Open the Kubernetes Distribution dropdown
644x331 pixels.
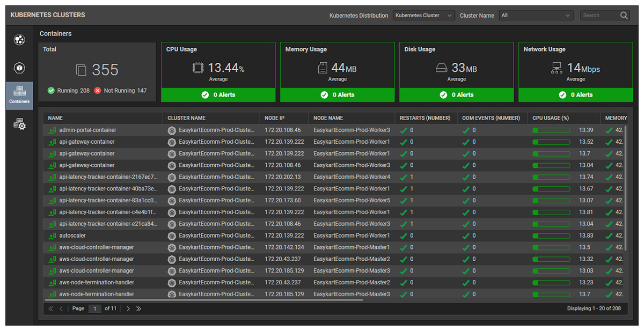(423, 16)
